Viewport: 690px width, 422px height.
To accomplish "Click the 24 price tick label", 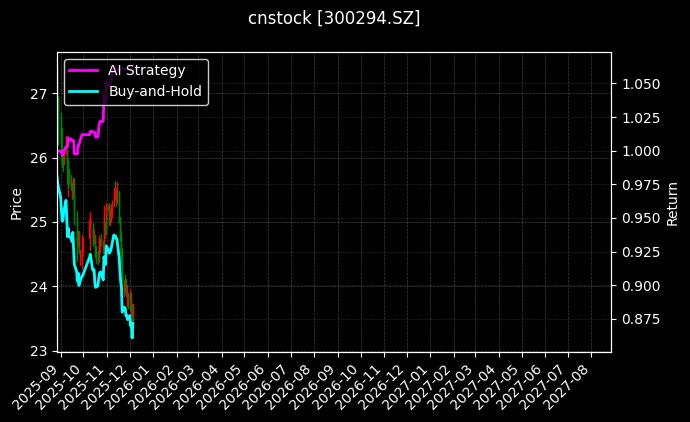I will (39, 287).
